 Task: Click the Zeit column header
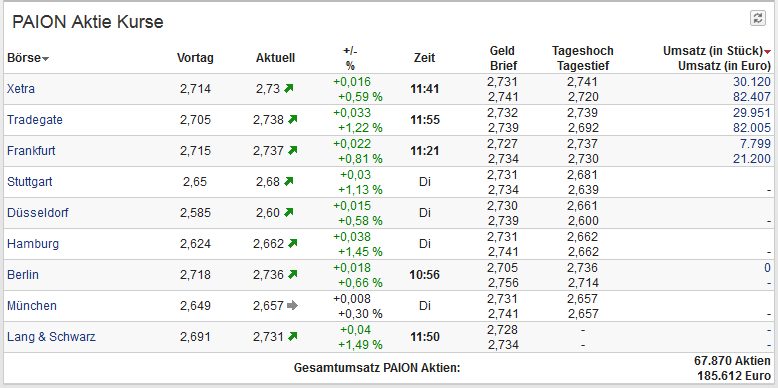point(424,58)
